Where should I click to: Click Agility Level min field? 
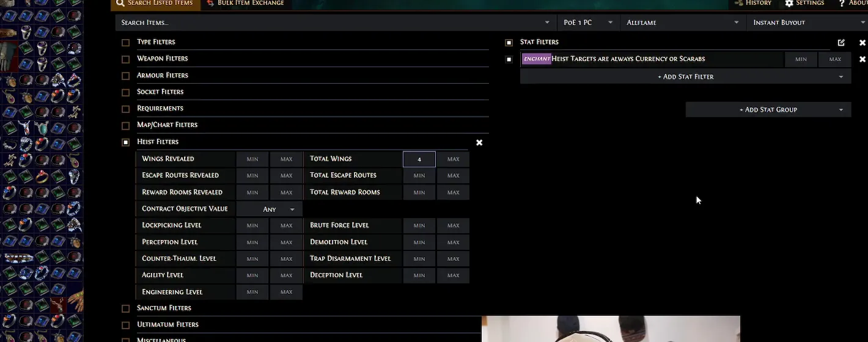tap(252, 275)
